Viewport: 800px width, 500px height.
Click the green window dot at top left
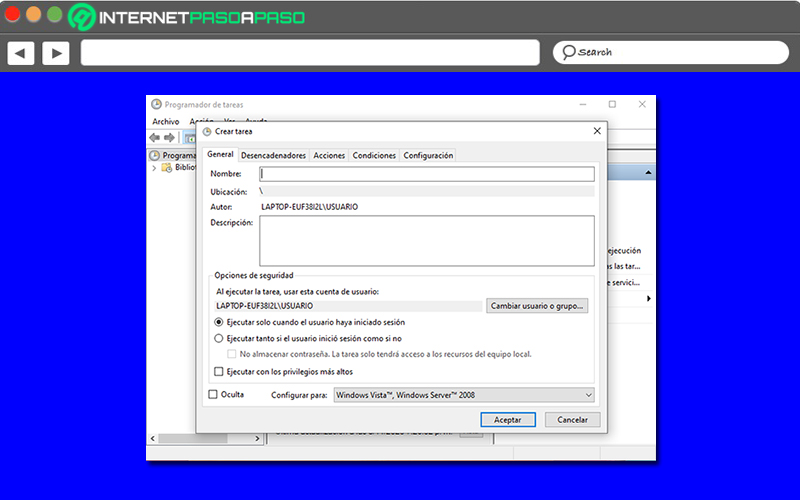(55, 14)
